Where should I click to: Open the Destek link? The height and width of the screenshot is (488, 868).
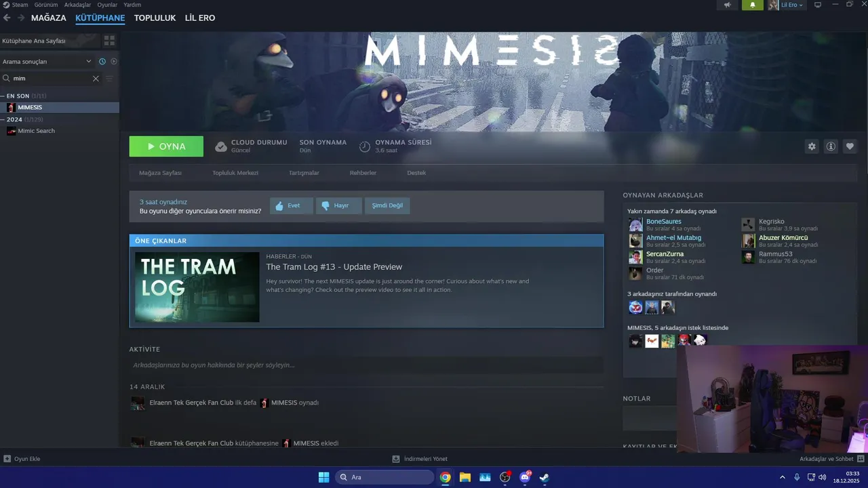click(416, 173)
